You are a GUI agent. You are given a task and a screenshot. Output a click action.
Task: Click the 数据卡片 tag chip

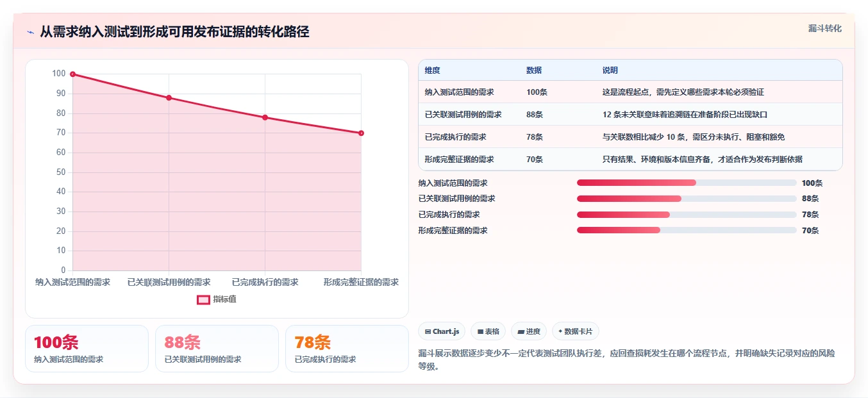pyautogui.click(x=575, y=331)
